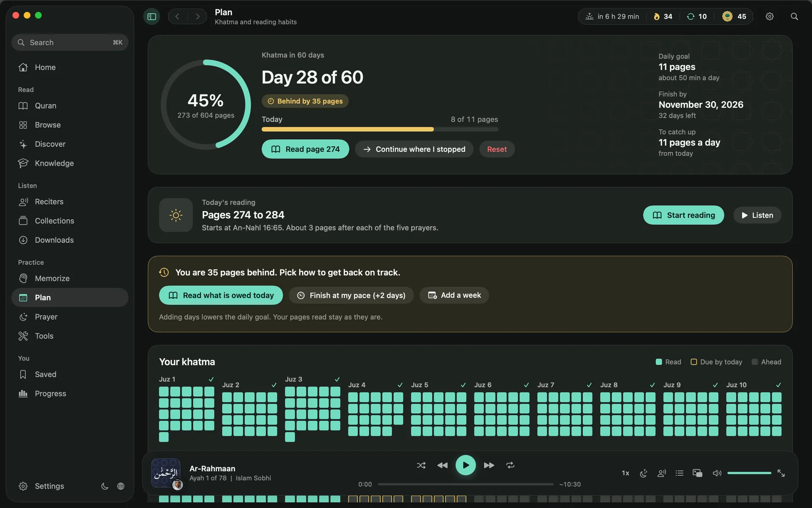Adjust the volume slider
This screenshot has width=812, height=508.
[749, 473]
